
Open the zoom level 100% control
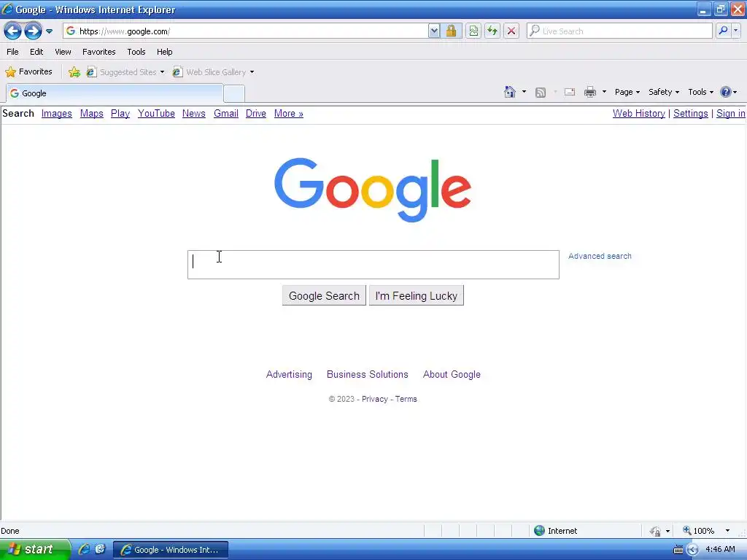tap(705, 531)
